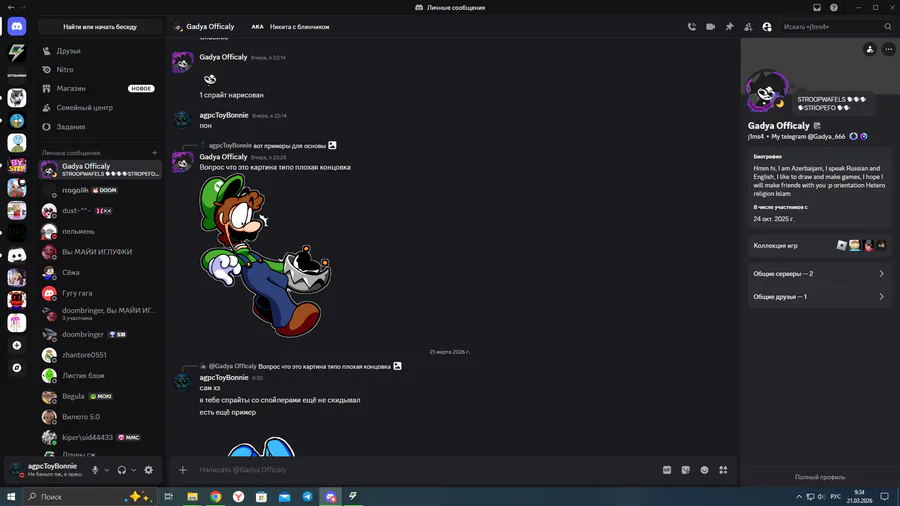Open the Nitro page
Image resolution: width=900 pixels, height=506 pixels.
pyautogui.click(x=100, y=69)
